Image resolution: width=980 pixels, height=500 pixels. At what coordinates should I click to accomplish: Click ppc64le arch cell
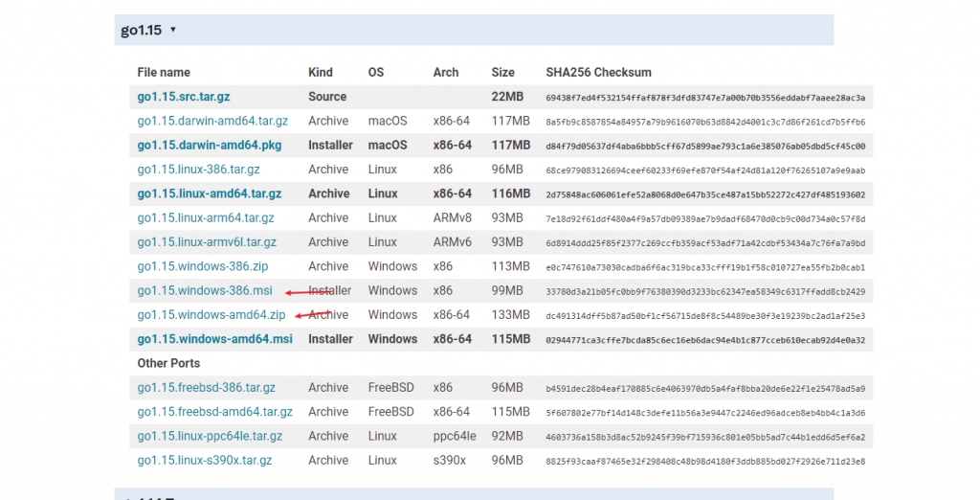[455, 437]
